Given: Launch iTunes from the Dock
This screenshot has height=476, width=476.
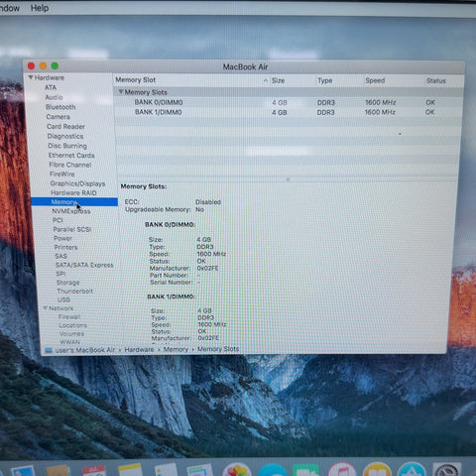Looking at the screenshot, I should click(341, 470).
